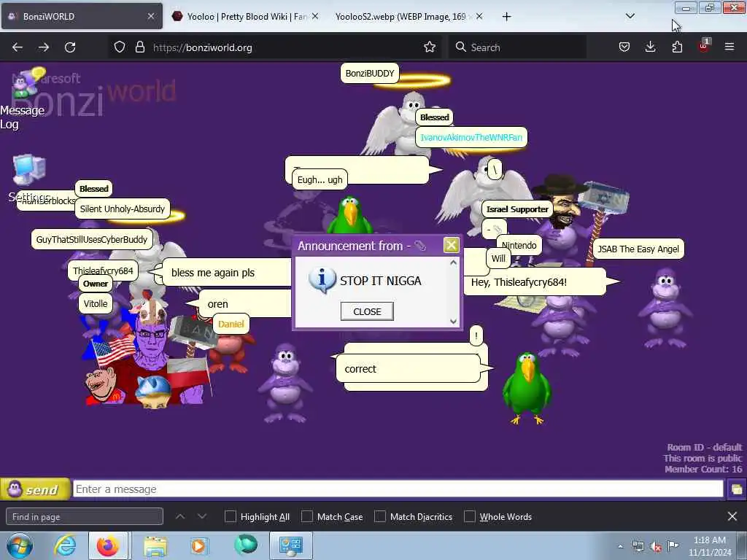Open the uBlock extension icon with badge
Screen dimensions: 747x560
point(704,46)
